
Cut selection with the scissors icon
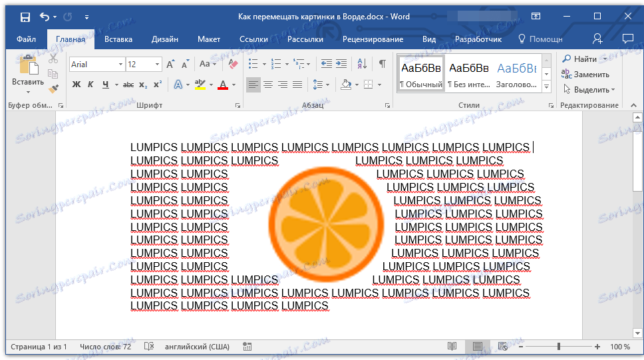click(x=53, y=59)
